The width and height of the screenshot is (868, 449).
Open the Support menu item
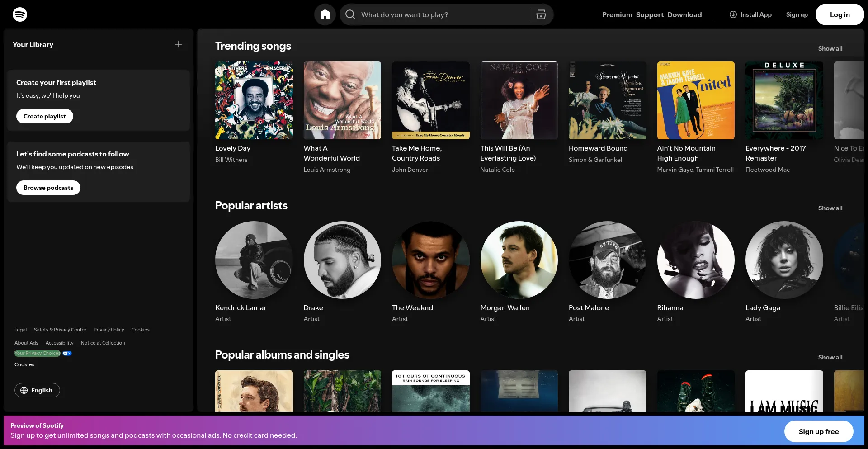(x=650, y=14)
